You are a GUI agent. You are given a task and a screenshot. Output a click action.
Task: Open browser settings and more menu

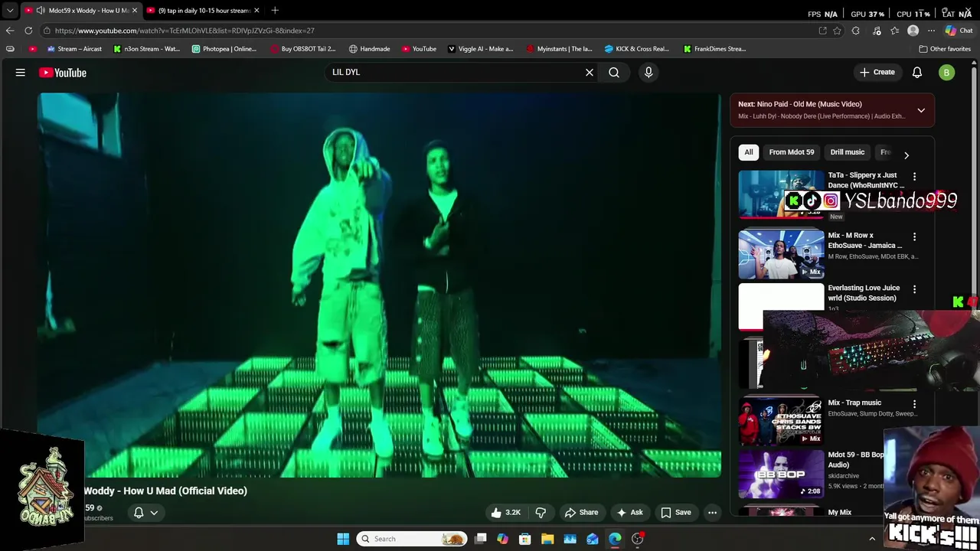tap(931, 31)
